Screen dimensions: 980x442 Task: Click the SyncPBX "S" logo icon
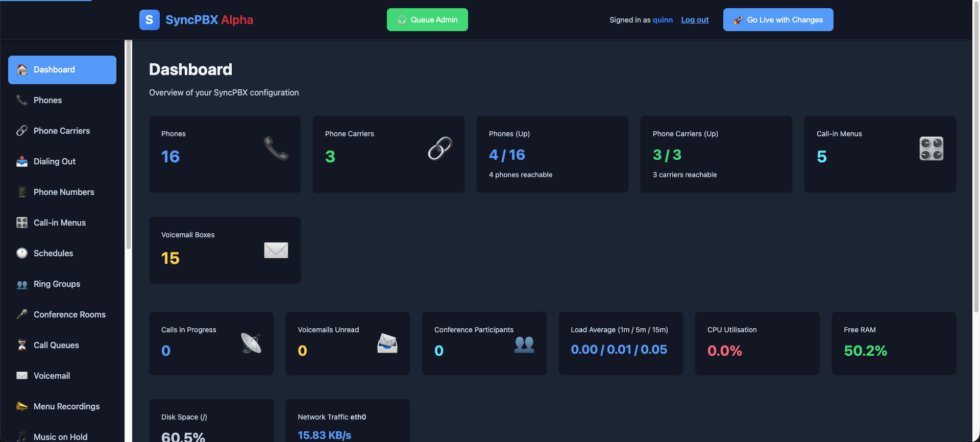(150, 20)
